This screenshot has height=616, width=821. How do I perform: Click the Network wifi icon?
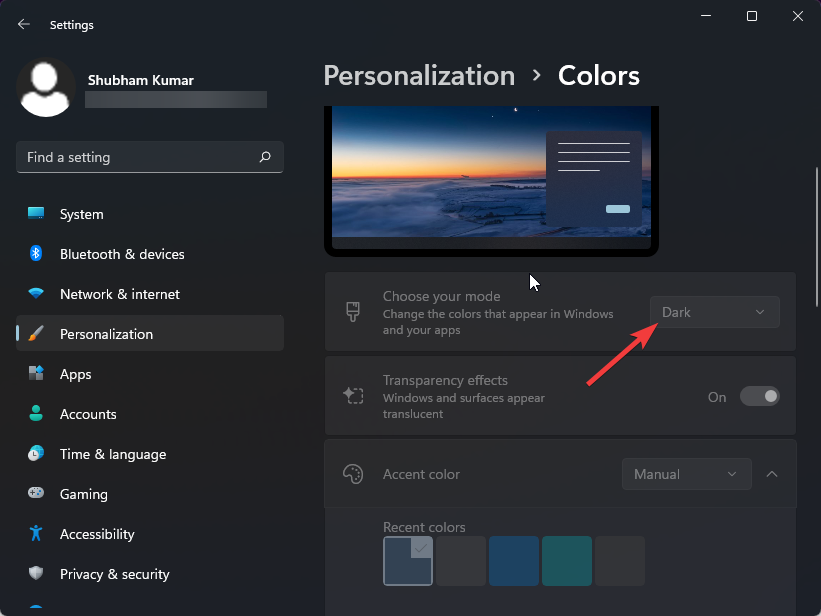pos(36,293)
